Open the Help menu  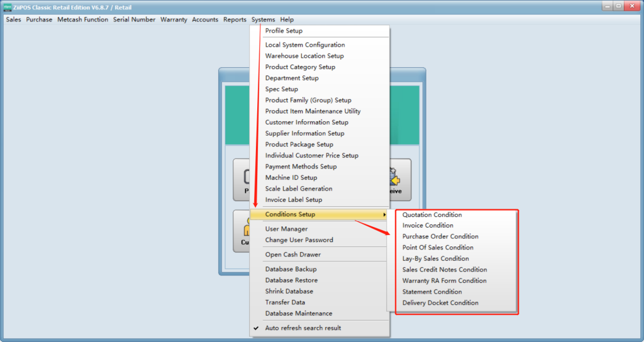[x=287, y=19]
